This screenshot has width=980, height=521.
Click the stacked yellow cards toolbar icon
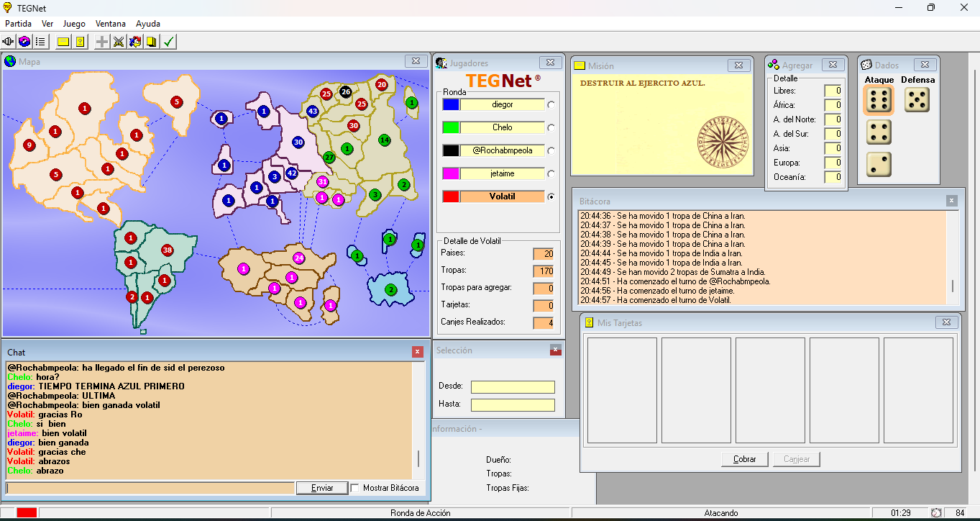coord(151,42)
